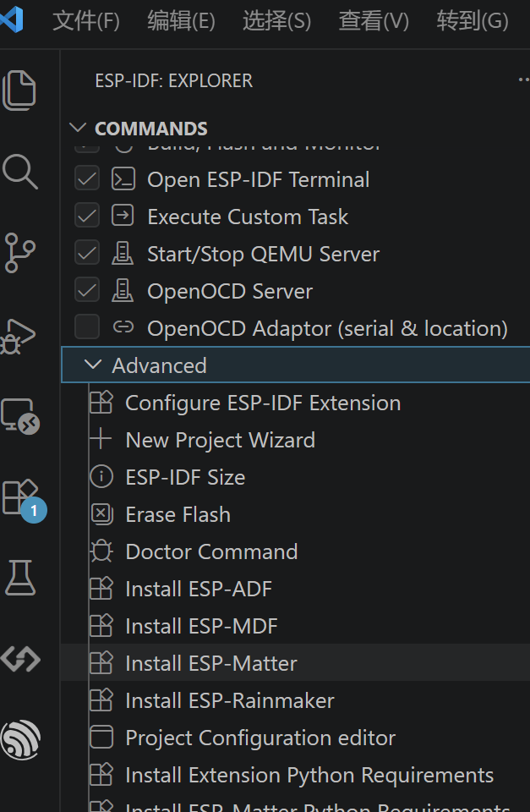Open the Search view in activity bar
Viewport: 530px width, 812px height.
pos(19,172)
